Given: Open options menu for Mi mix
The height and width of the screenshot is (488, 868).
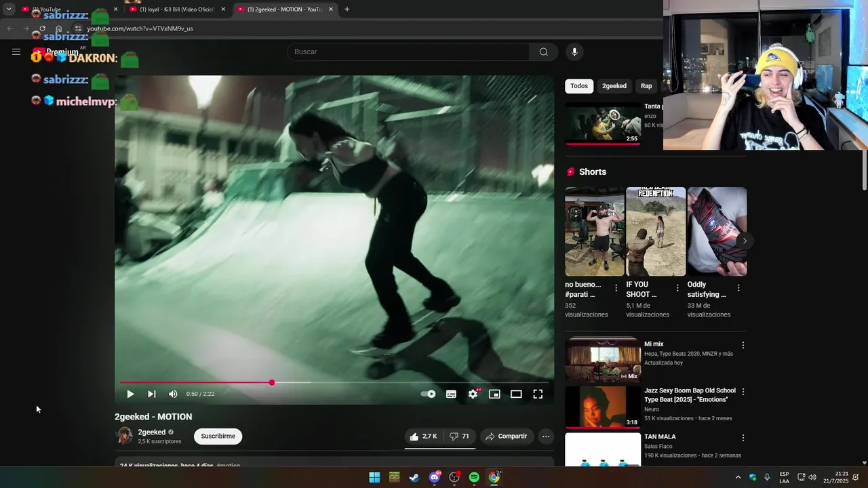Looking at the screenshot, I should [x=743, y=345].
